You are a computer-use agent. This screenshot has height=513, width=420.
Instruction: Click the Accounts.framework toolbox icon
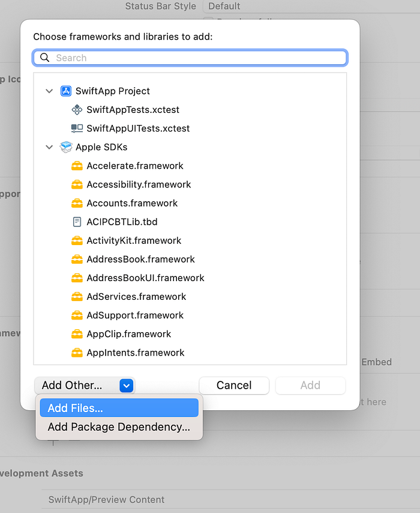click(x=77, y=203)
